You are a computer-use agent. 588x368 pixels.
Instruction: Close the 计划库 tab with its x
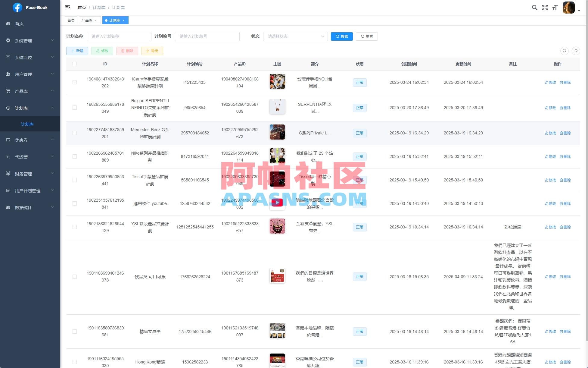[123, 20]
